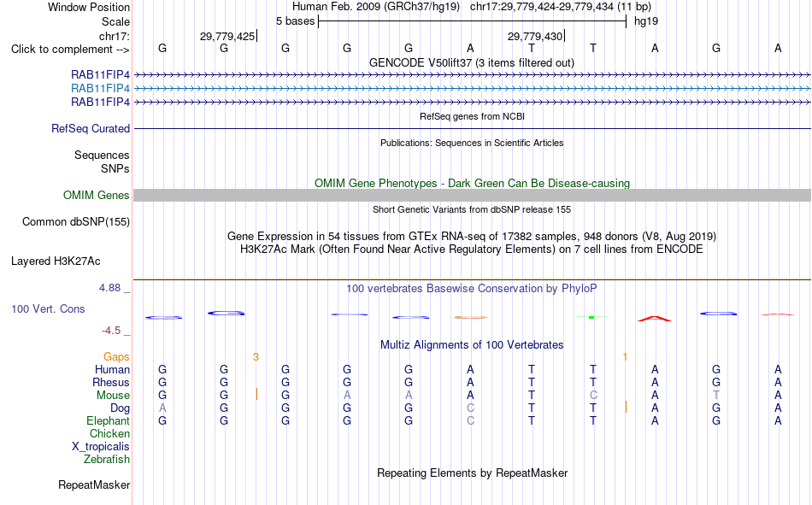Click the tall red PhyloP conservation peak

[654, 319]
